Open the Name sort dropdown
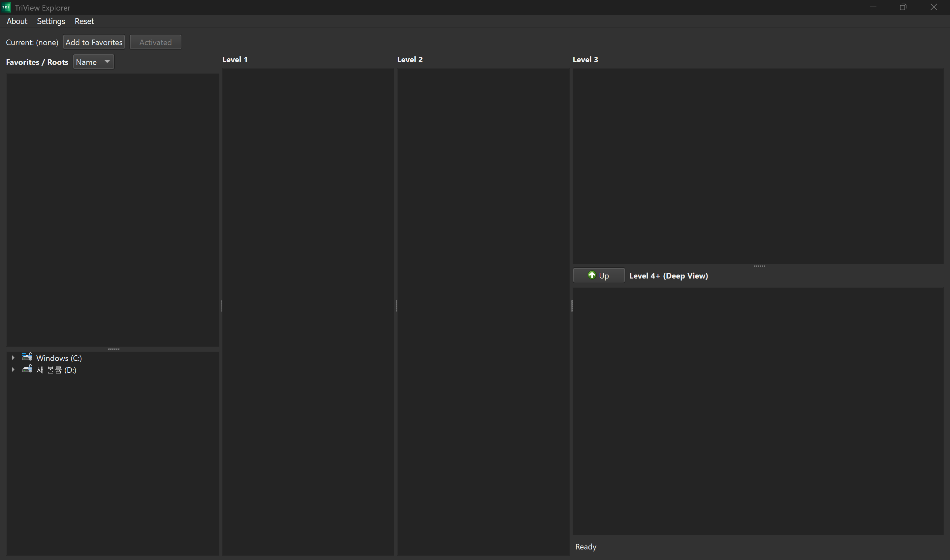 pos(93,62)
